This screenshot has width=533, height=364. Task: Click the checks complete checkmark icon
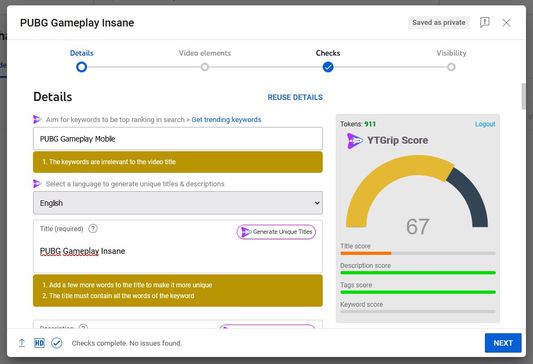tap(57, 343)
